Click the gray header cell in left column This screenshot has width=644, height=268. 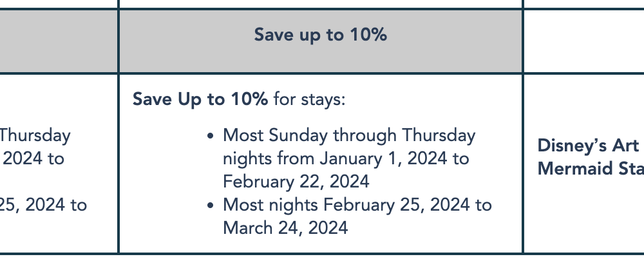pos(59,41)
